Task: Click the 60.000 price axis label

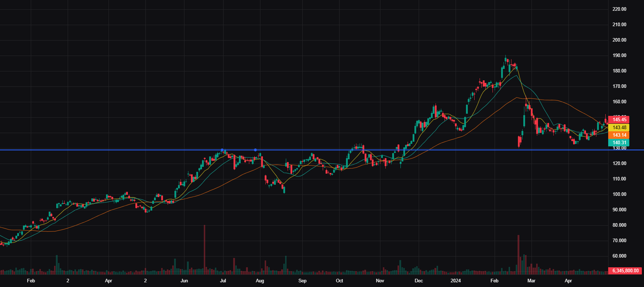Action: point(619,256)
